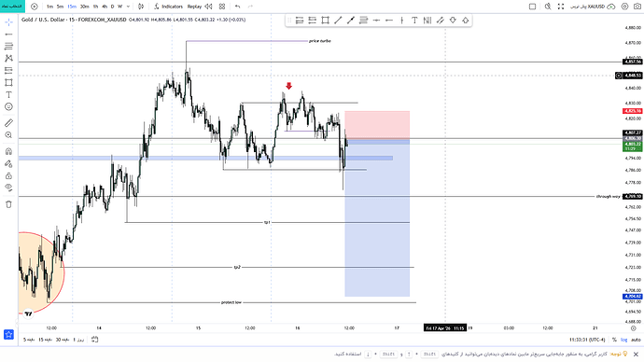This screenshot has height=362, width=644.
Task: Click the teal symbol select button
Action: (12, 7)
